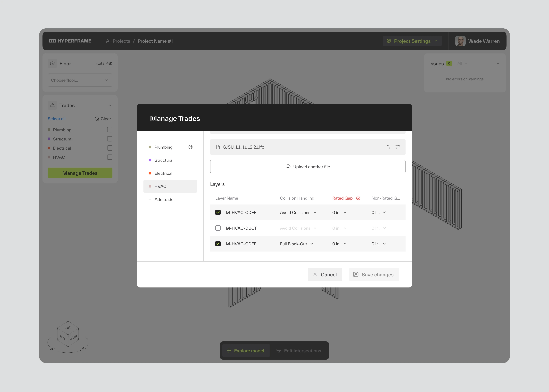The height and width of the screenshot is (392, 549).
Task: Select the Electrical trade in the modal list
Action: coord(163,173)
